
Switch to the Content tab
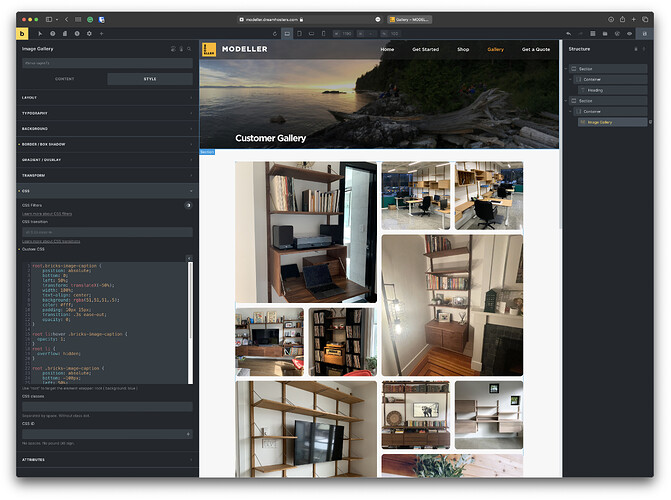click(x=65, y=79)
